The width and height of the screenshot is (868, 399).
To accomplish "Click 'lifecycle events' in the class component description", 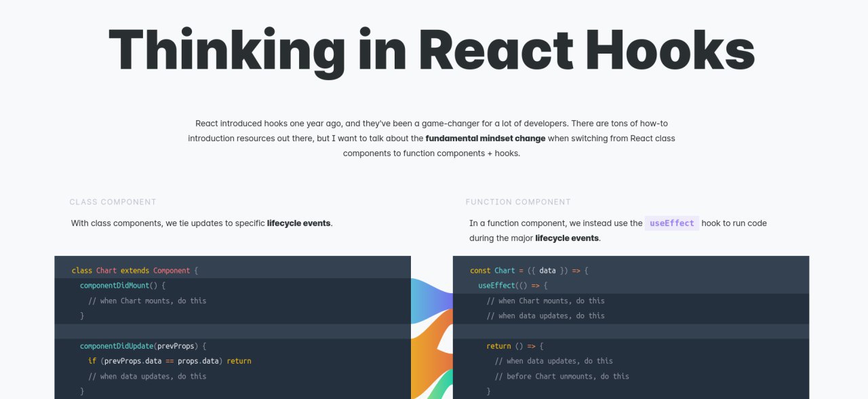I will pos(299,223).
